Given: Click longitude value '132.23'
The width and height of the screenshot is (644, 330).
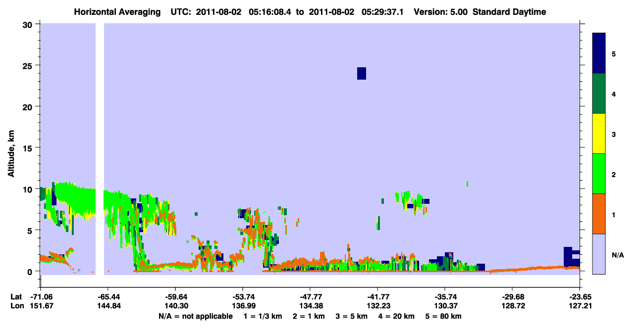Looking at the screenshot, I should coord(377,306).
